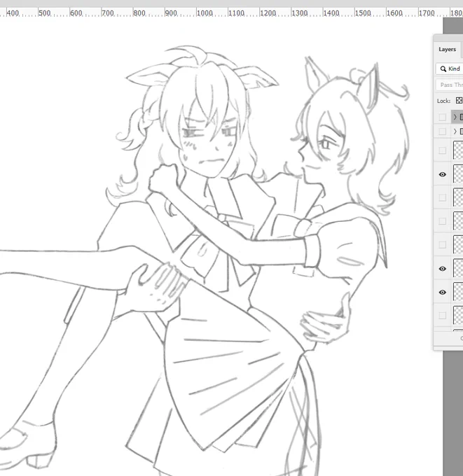Show the hidden layer below the lowest eye icon
This screenshot has width=463, height=476.
click(443, 316)
